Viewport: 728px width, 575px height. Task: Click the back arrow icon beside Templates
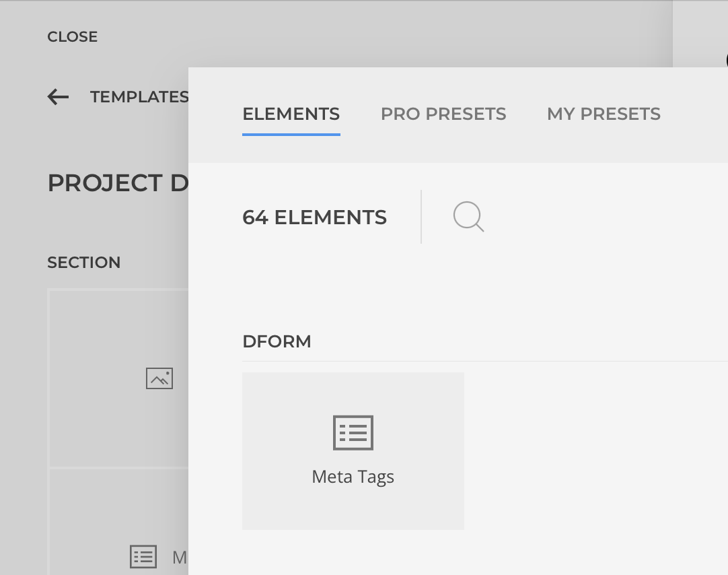[x=59, y=97]
